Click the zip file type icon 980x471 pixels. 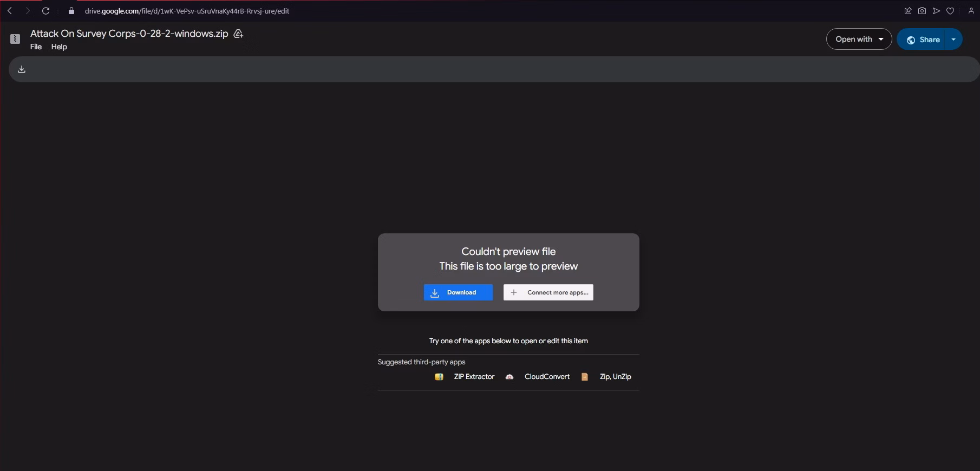(x=15, y=39)
